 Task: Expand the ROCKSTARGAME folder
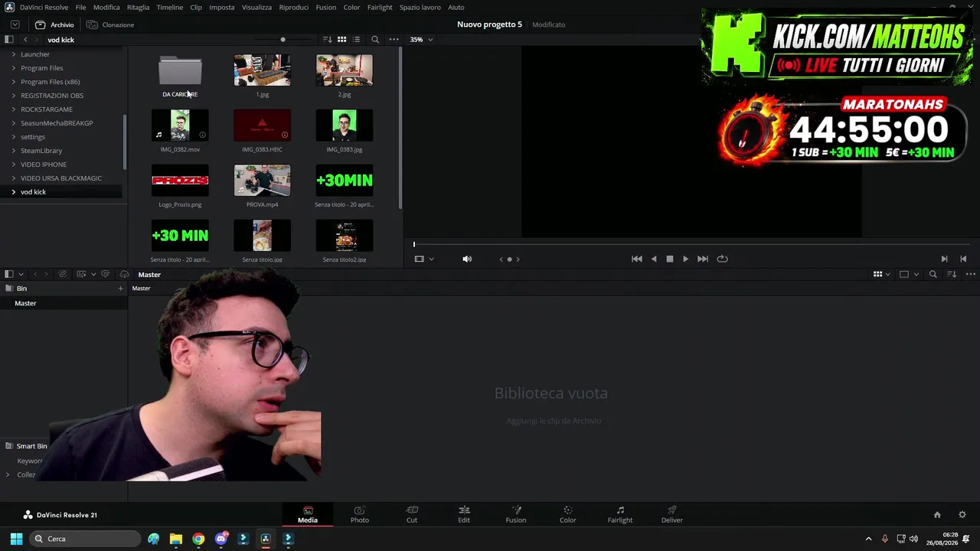pyautogui.click(x=13, y=109)
